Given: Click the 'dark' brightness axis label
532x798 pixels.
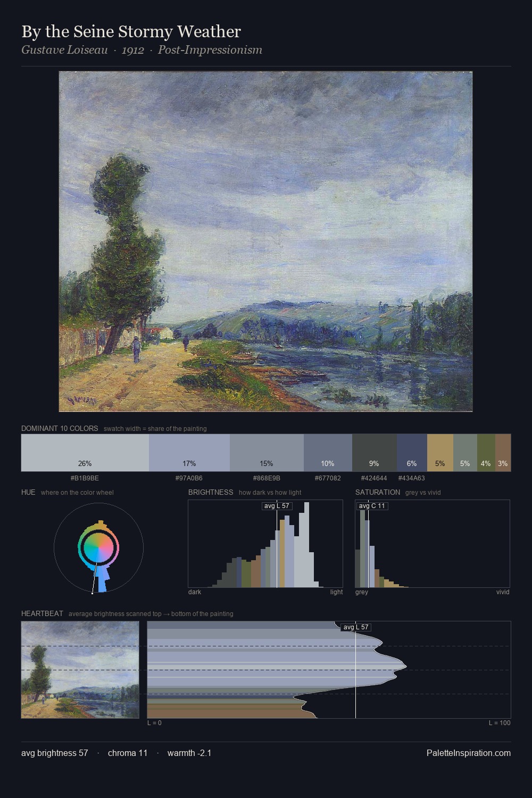Looking at the screenshot, I should click(195, 592).
